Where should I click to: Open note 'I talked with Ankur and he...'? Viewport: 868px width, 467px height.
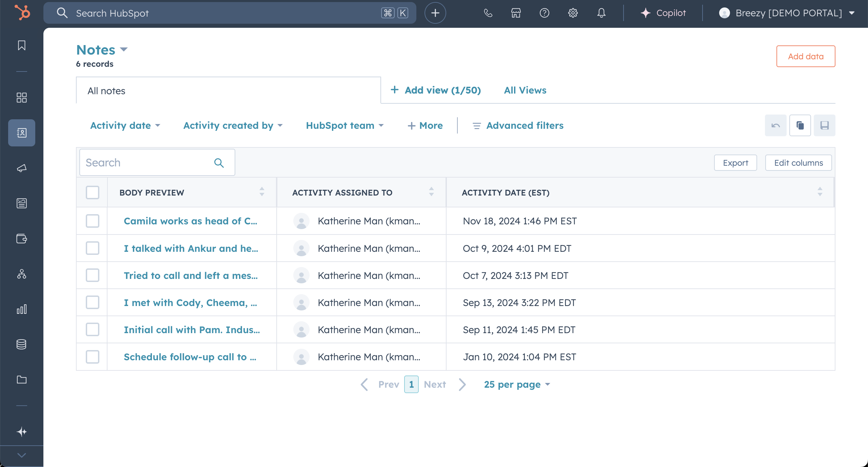pyautogui.click(x=191, y=248)
